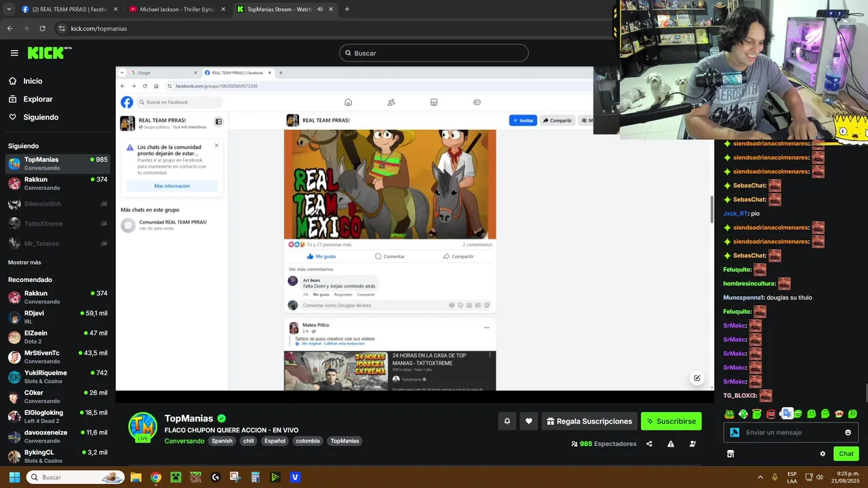The height and width of the screenshot is (488, 868).
Task: Click the TopManias channel avatar
Action: 143,427
